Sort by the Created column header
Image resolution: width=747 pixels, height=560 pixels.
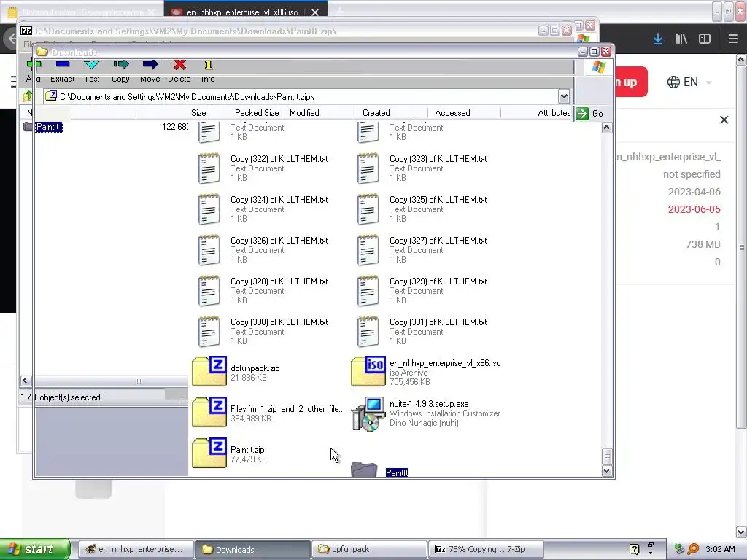click(x=376, y=113)
